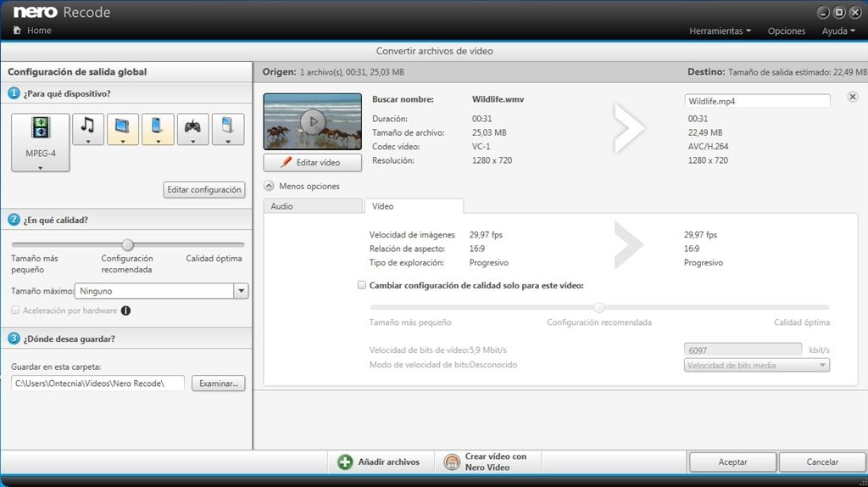Click the Editar vídeo button
Viewport: 868px width, 487px height.
click(x=313, y=162)
